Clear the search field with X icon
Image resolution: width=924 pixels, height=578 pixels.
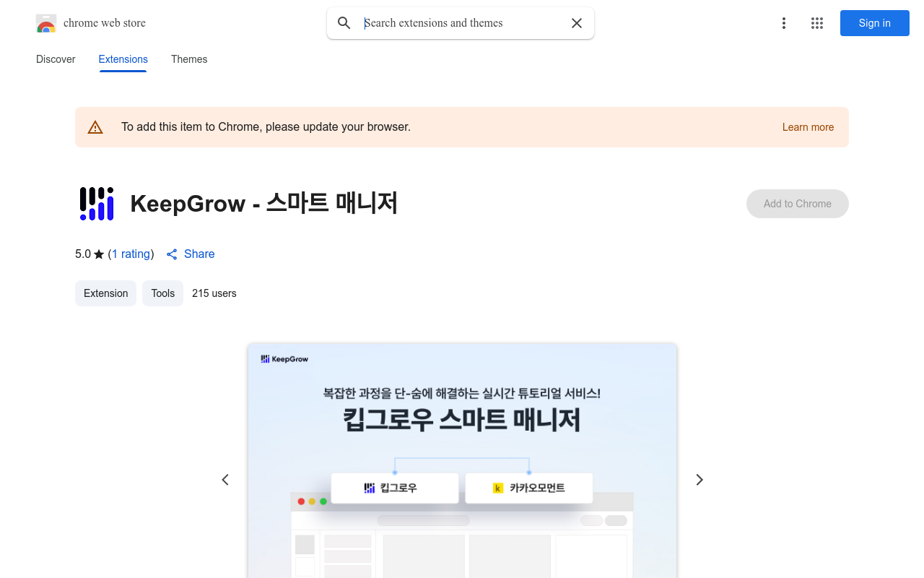pos(577,23)
